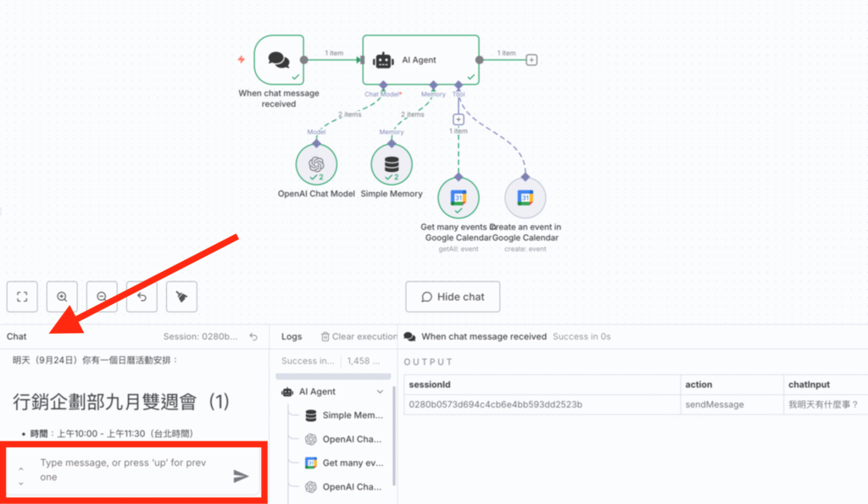This screenshot has height=504, width=868.
Task: Add a node after the AI Agent output
Action: [x=531, y=60]
